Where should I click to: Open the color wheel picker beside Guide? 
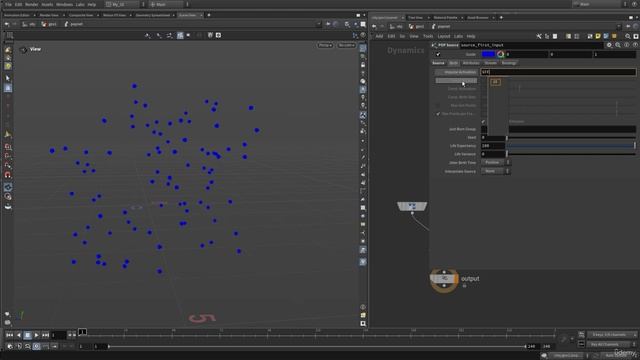[500, 54]
